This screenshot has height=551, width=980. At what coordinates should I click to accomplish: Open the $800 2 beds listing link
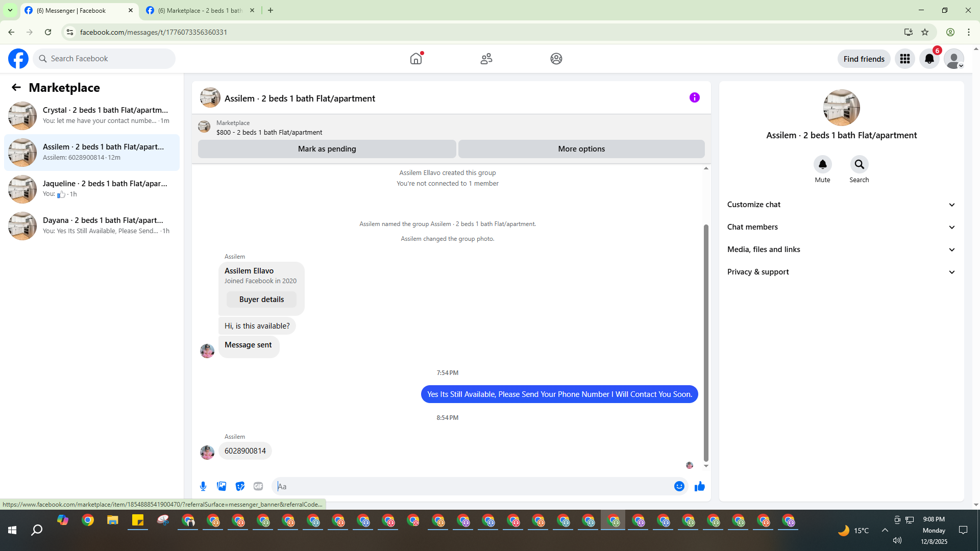269,132
